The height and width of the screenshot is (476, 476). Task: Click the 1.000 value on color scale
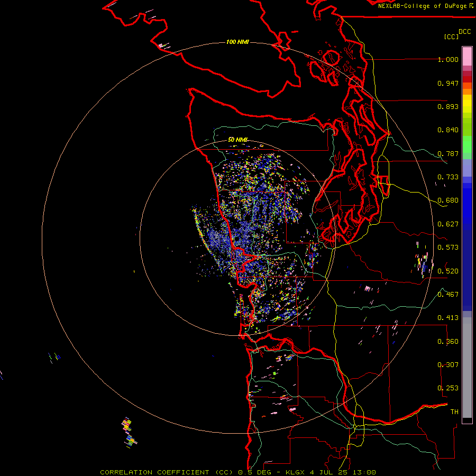(448, 59)
